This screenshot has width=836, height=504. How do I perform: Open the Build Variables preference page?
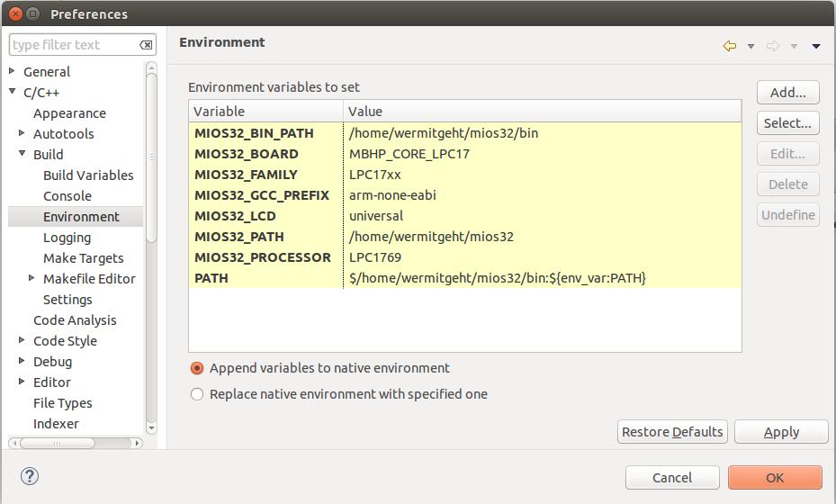point(88,175)
